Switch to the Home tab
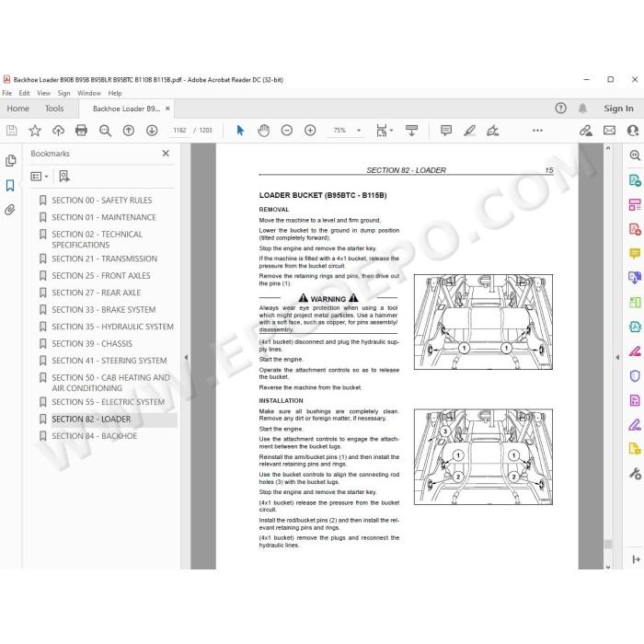 [x=18, y=109]
